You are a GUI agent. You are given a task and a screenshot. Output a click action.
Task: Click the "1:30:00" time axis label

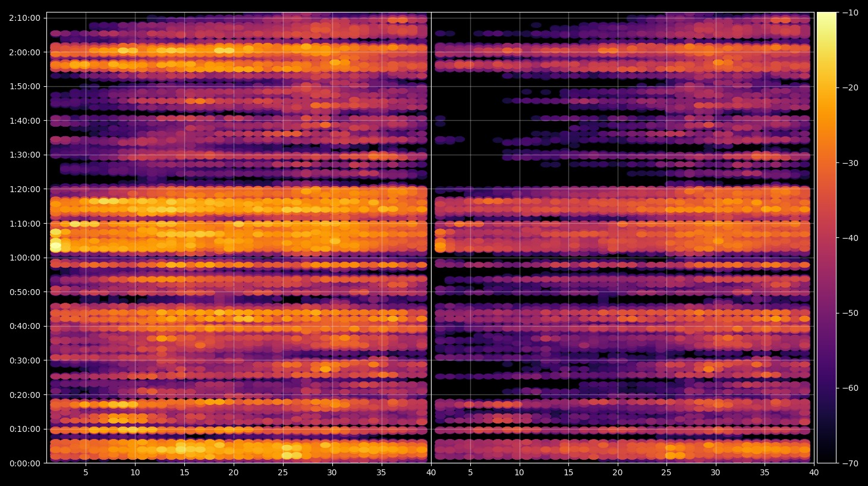click(x=24, y=155)
